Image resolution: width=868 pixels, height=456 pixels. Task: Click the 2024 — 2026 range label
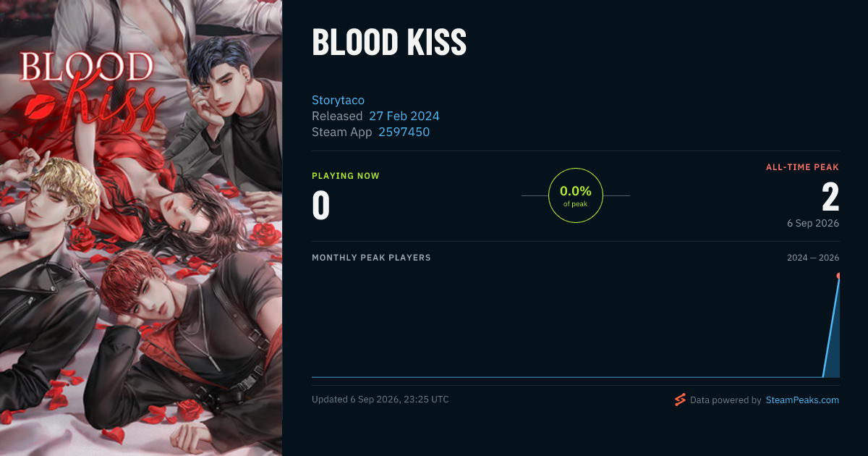click(813, 258)
